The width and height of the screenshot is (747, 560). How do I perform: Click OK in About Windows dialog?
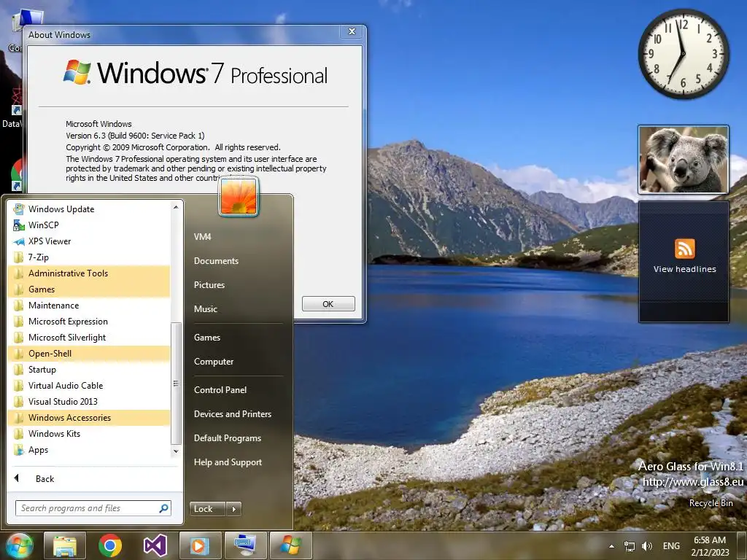pyautogui.click(x=328, y=304)
